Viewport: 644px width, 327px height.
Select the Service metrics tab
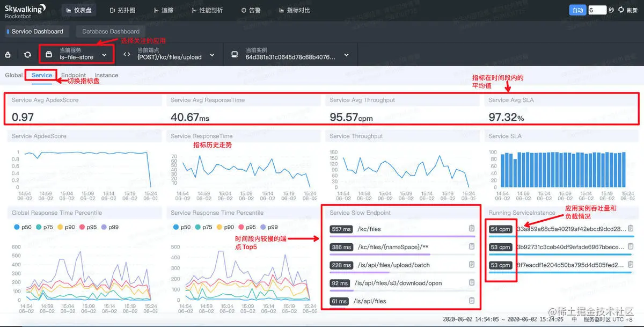[x=42, y=75]
